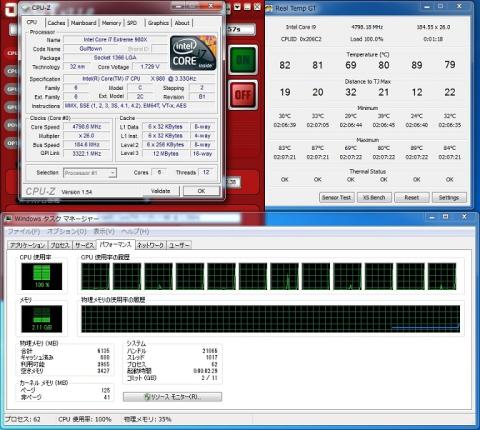Click the Intel Core i7 logo in CPU-Z

193,53
